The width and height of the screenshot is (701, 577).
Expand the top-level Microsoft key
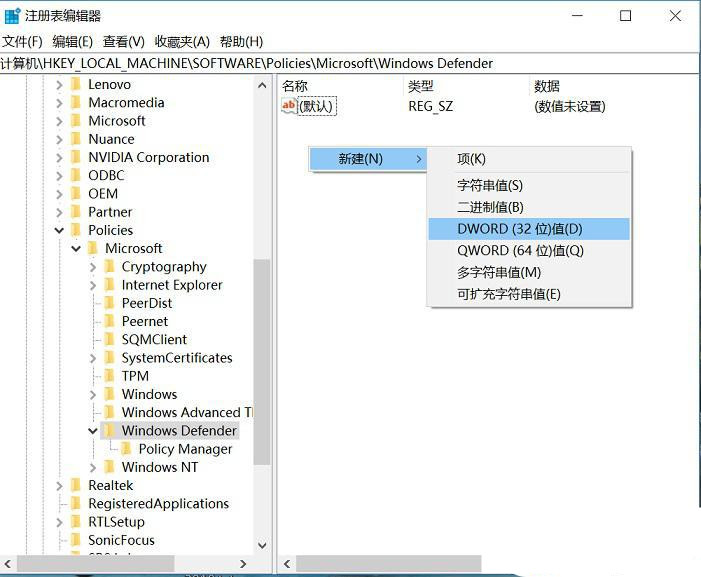point(59,121)
